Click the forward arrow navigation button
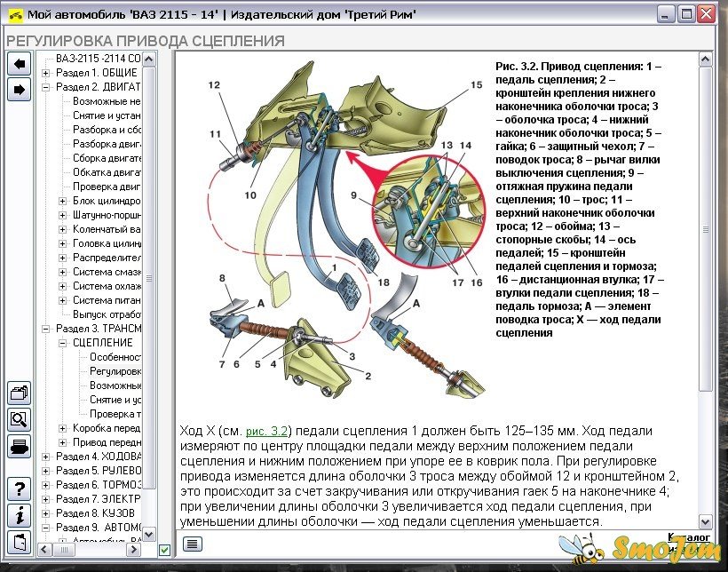 (x=19, y=90)
